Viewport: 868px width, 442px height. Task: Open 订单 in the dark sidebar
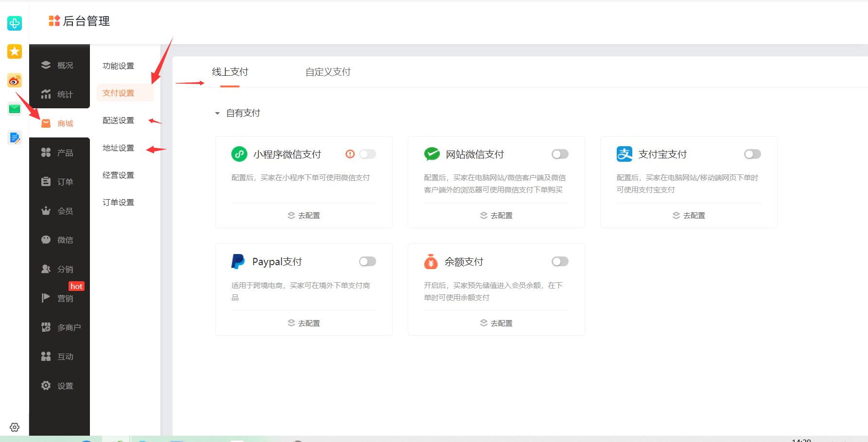pos(59,182)
